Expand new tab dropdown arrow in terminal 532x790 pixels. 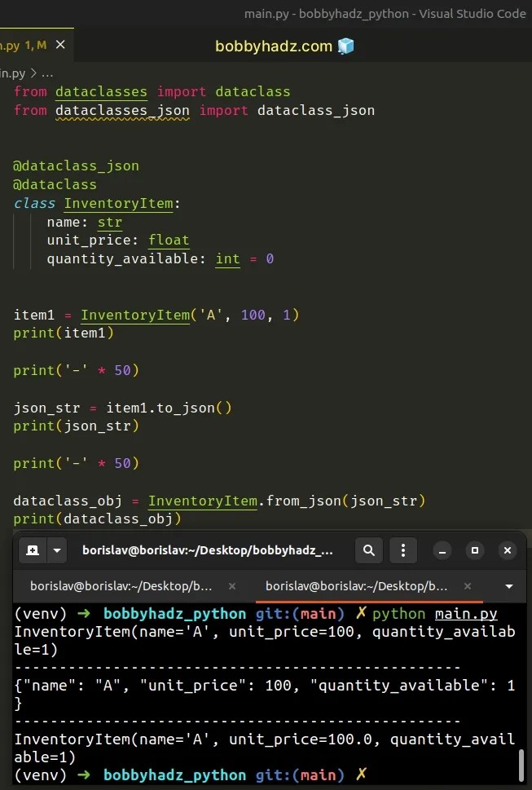click(x=57, y=550)
